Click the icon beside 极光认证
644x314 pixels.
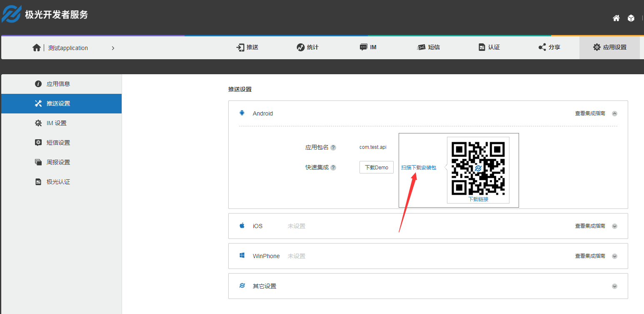[38, 182]
